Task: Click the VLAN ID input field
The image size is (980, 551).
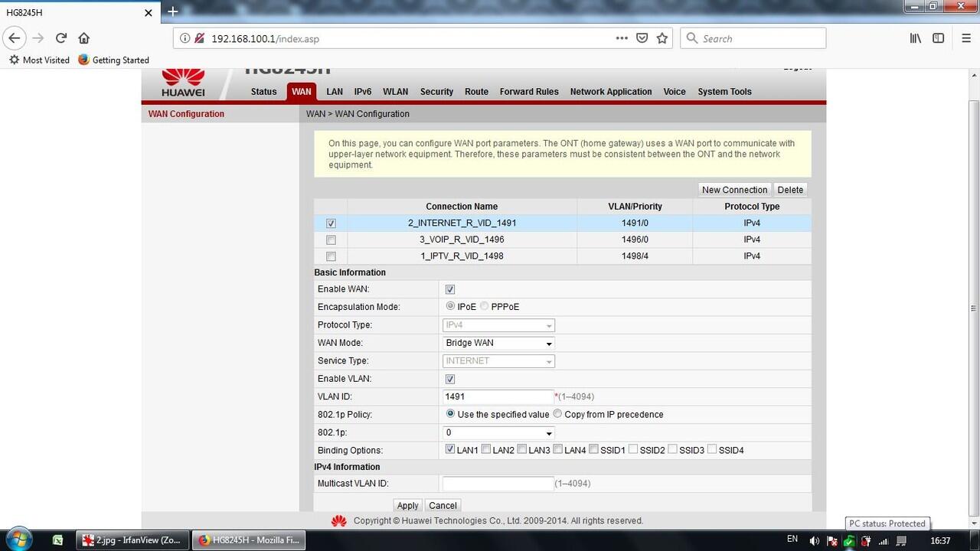Action: (x=498, y=396)
